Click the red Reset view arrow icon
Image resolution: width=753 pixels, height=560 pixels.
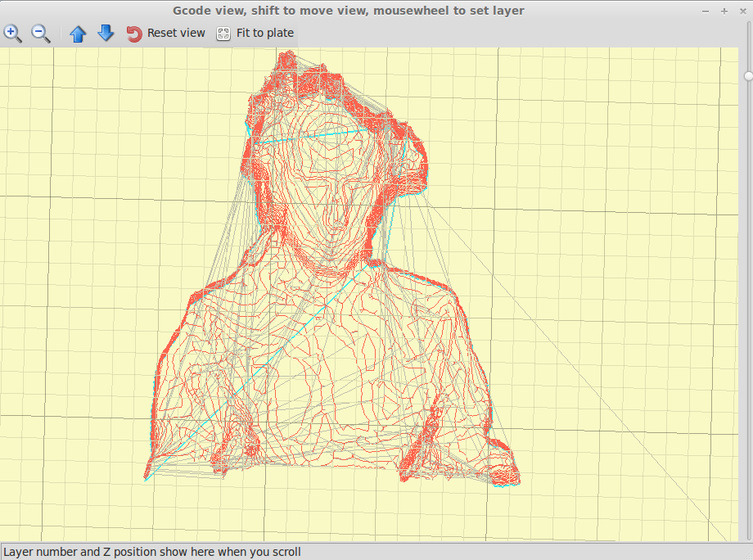(x=134, y=34)
